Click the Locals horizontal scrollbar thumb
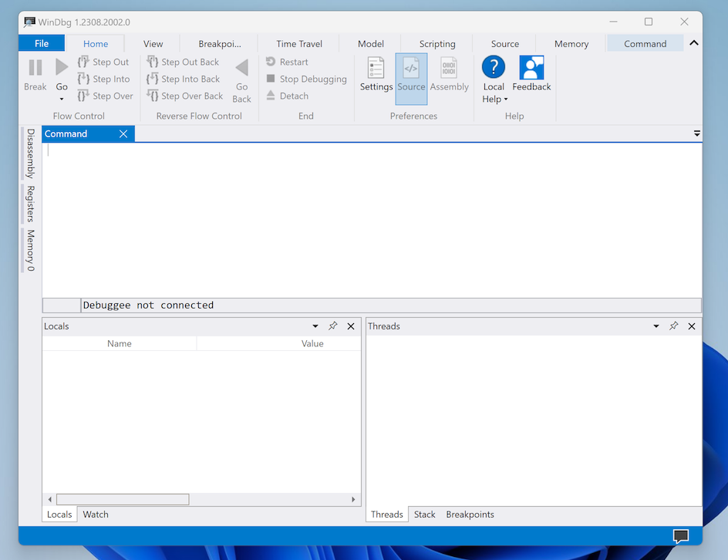Image resolution: width=728 pixels, height=560 pixels. (123, 499)
